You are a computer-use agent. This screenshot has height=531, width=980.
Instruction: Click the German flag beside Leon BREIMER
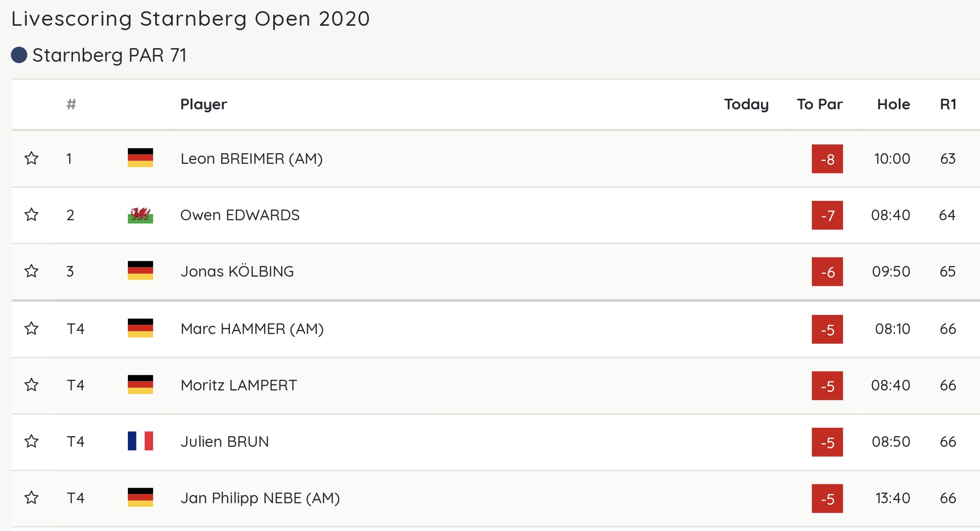tap(140, 158)
